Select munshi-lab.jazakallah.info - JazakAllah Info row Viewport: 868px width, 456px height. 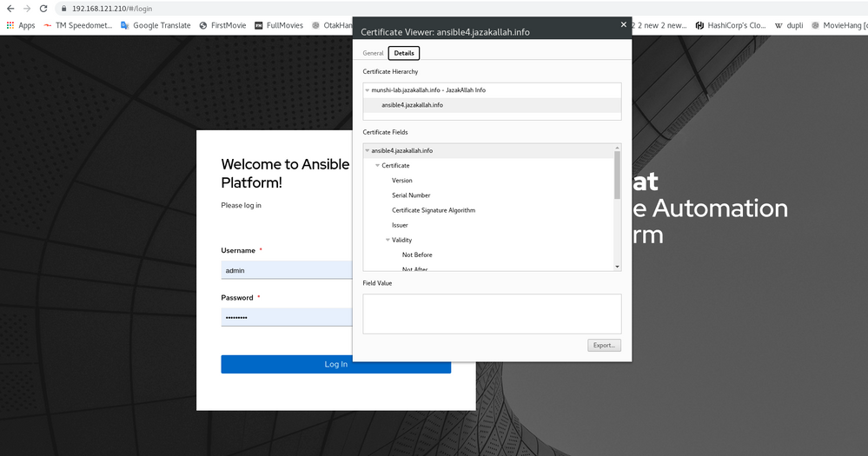tap(492, 90)
